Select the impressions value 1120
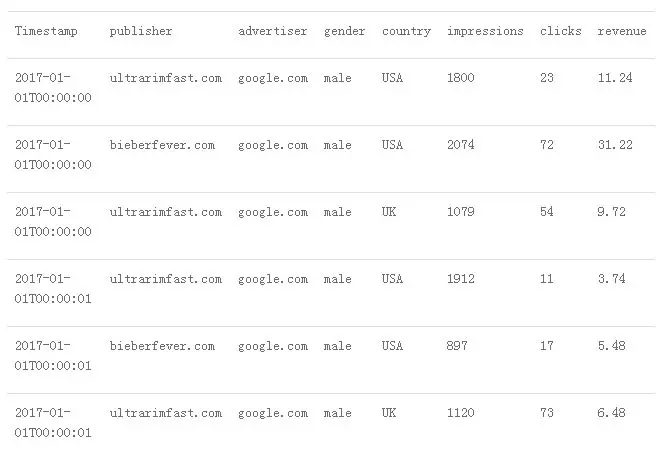This screenshot has height=453, width=666. [460, 413]
